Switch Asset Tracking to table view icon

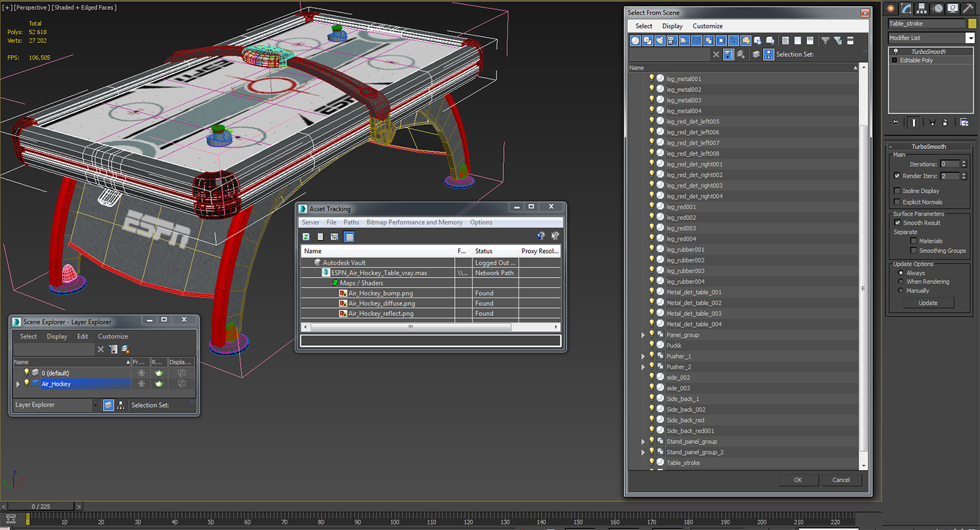[349, 237]
